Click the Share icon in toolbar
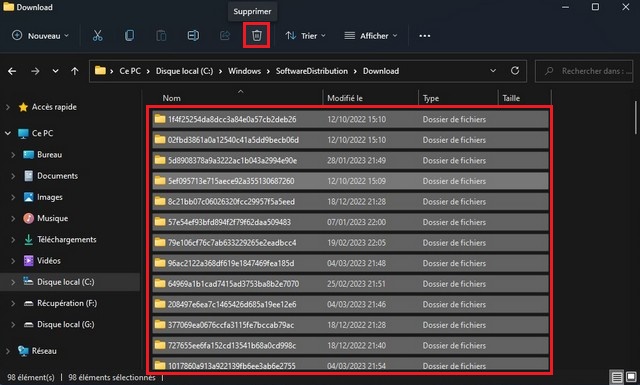Image resolution: width=640 pixels, height=385 pixels. pyautogui.click(x=225, y=36)
